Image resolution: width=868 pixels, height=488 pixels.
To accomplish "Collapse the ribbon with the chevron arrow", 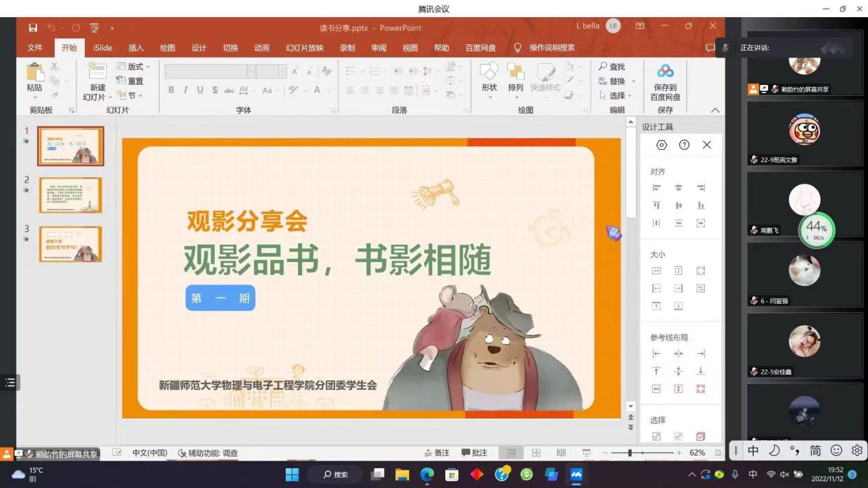I will [715, 110].
